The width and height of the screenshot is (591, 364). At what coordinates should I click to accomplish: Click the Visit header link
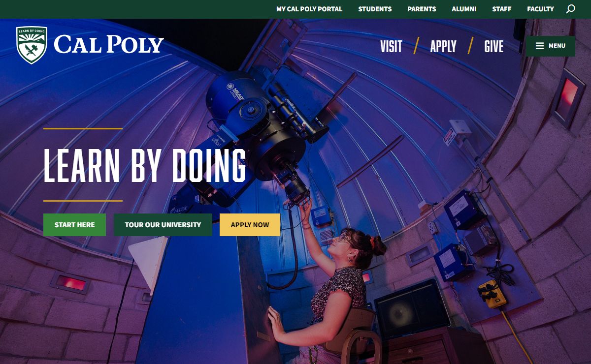(x=391, y=47)
